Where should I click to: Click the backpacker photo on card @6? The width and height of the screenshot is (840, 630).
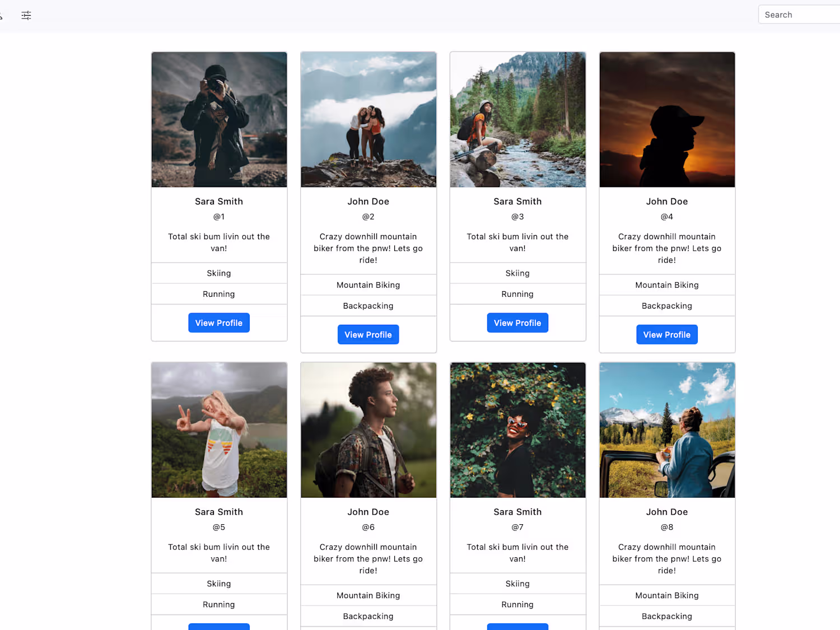point(368,430)
